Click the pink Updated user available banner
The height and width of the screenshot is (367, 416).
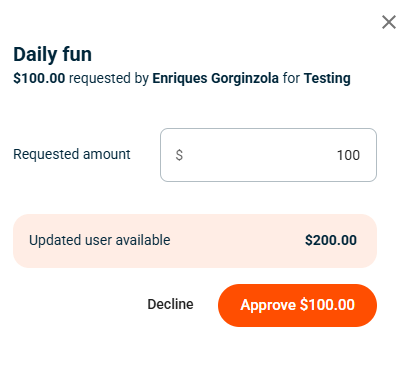[195, 241]
